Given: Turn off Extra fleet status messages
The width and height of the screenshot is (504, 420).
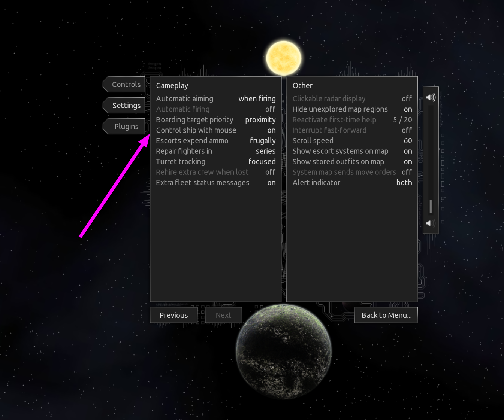Looking at the screenshot, I should click(x=216, y=182).
